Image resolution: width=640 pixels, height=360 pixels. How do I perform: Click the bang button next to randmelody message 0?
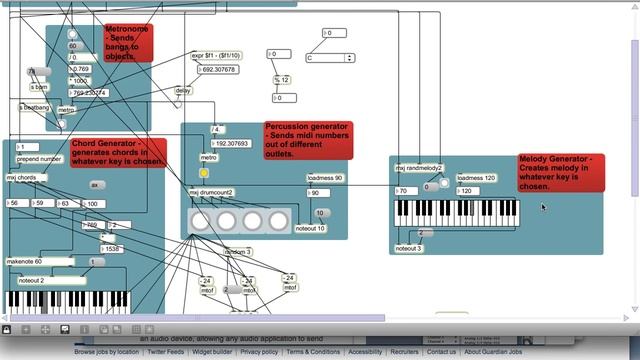[444, 183]
